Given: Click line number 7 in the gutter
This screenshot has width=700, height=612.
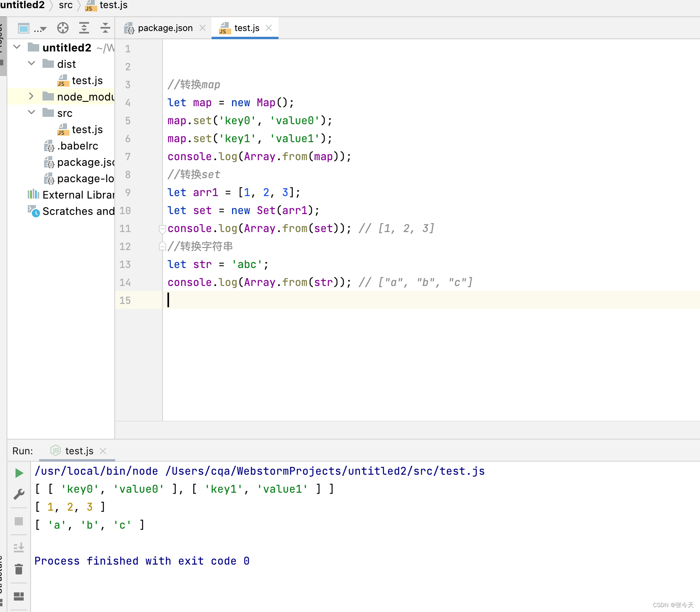Looking at the screenshot, I should 128,156.
